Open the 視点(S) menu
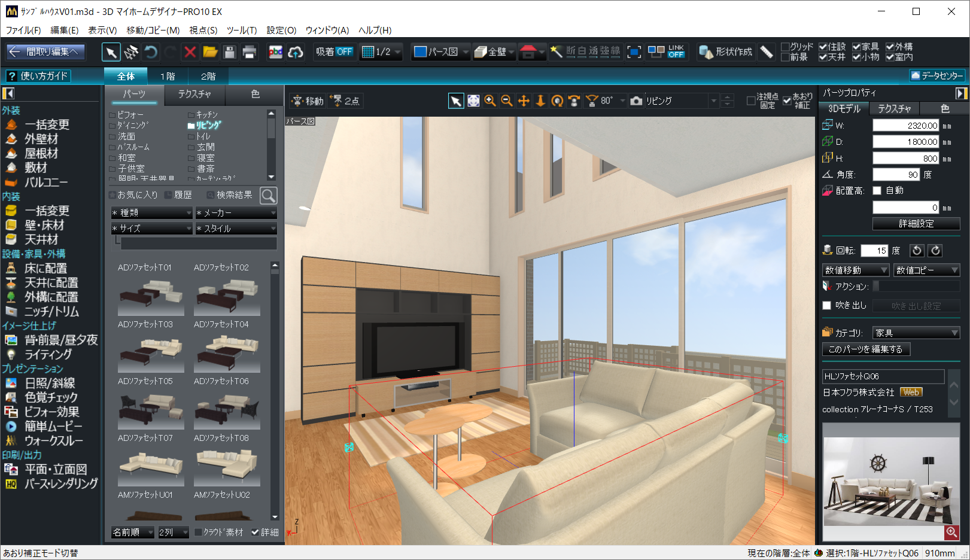970x560 pixels. (x=203, y=30)
